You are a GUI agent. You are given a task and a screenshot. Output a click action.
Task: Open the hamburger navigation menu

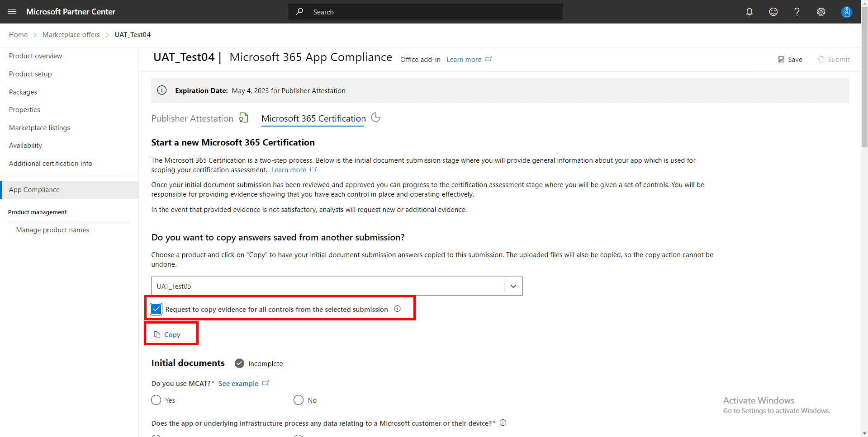point(12,12)
